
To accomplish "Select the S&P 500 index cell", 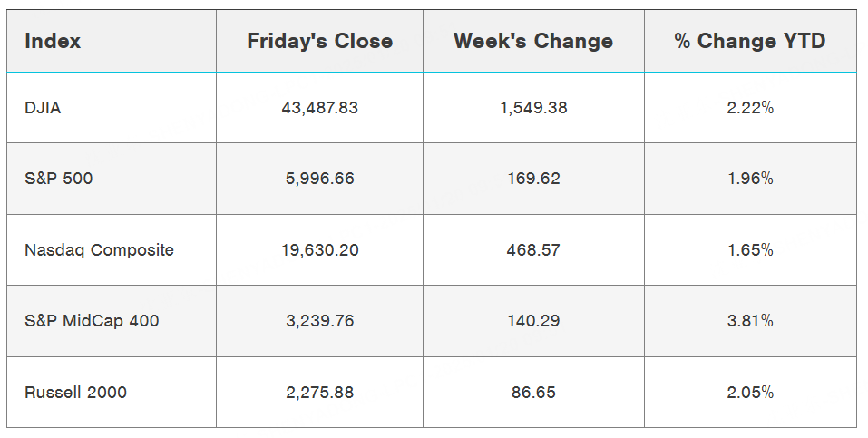I will pyautogui.click(x=59, y=179).
